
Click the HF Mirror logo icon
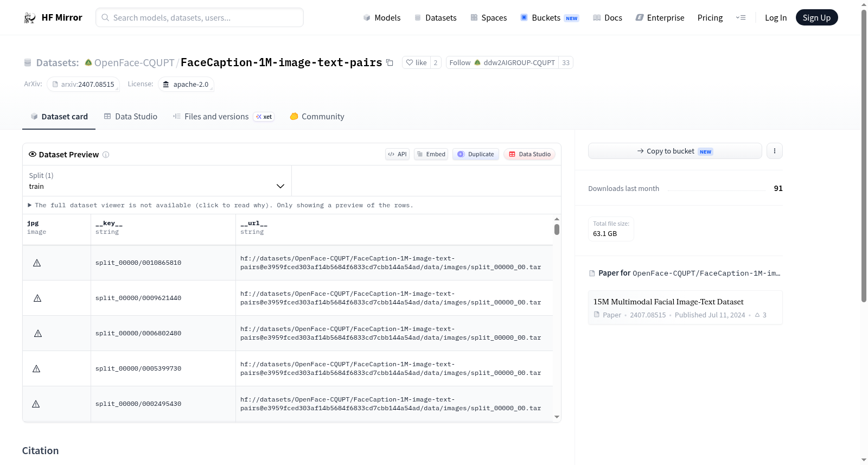[30, 18]
